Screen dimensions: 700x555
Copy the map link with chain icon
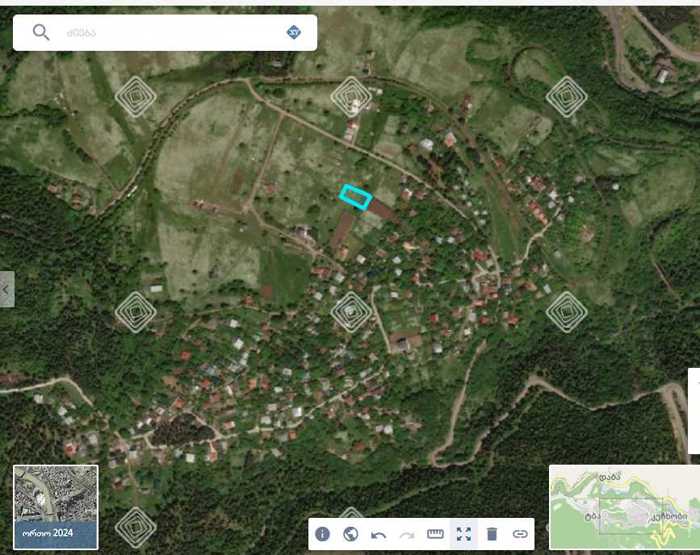pos(520,534)
